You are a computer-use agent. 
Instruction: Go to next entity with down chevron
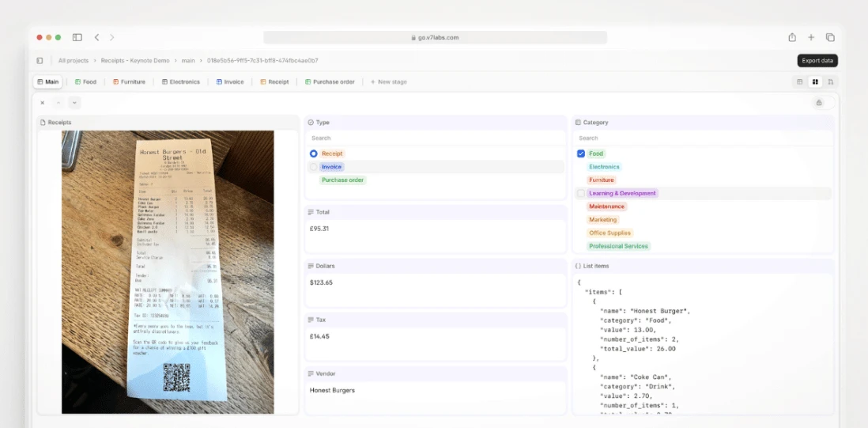75,102
